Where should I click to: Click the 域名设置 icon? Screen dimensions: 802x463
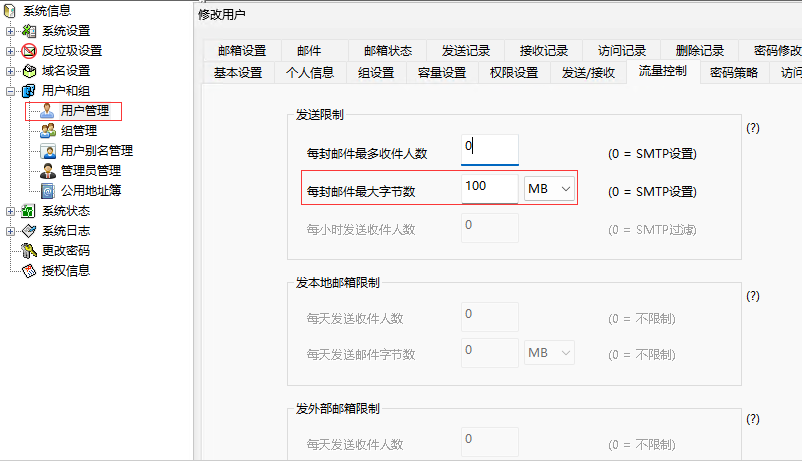click(x=29, y=71)
